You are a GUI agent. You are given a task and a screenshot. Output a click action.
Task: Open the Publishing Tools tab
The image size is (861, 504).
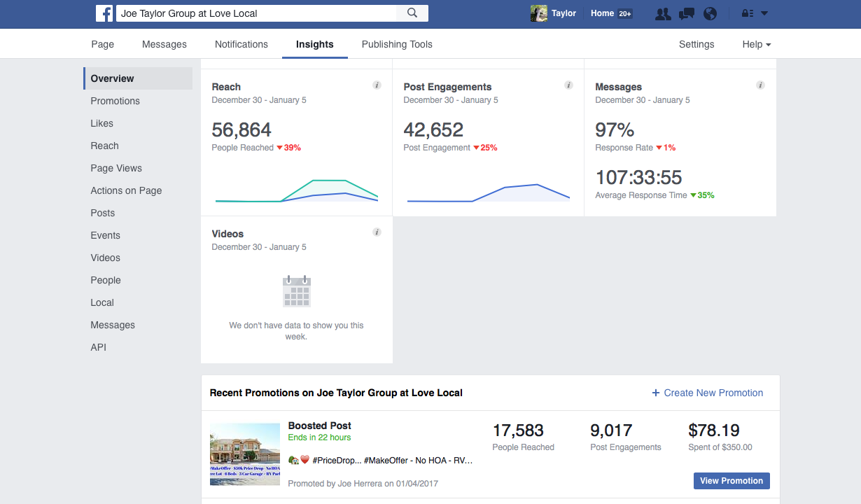(397, 44)
